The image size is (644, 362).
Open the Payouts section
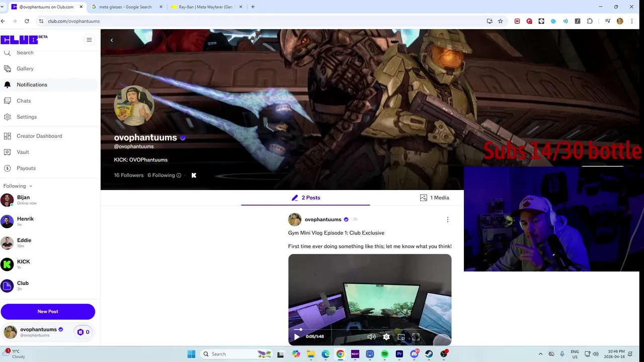point(26,168)
